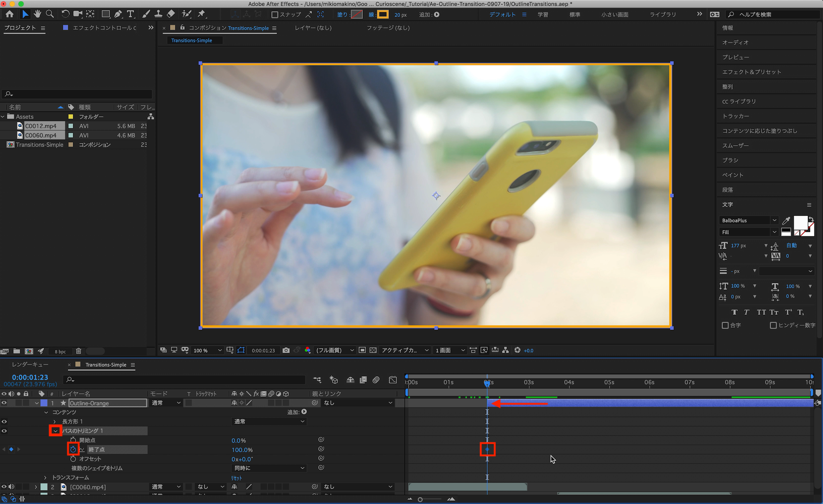Image resolution: width=823 pixels, height=504 pixels.
Task: Enable the 合字 checkbox
Action: point(725,325)
